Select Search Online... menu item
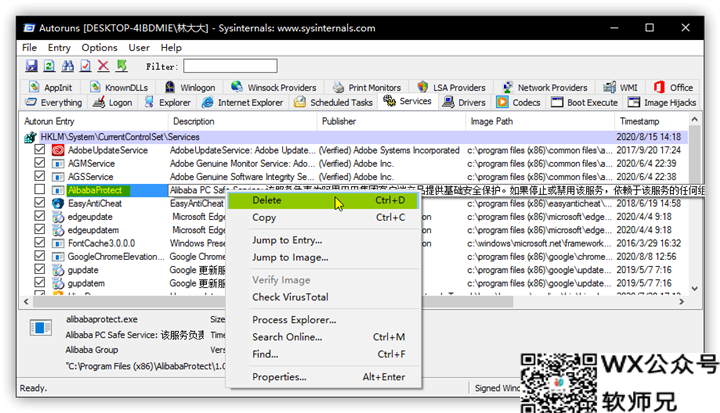The height and width of the screenshot is (413, 720). [x=323, y=337]
